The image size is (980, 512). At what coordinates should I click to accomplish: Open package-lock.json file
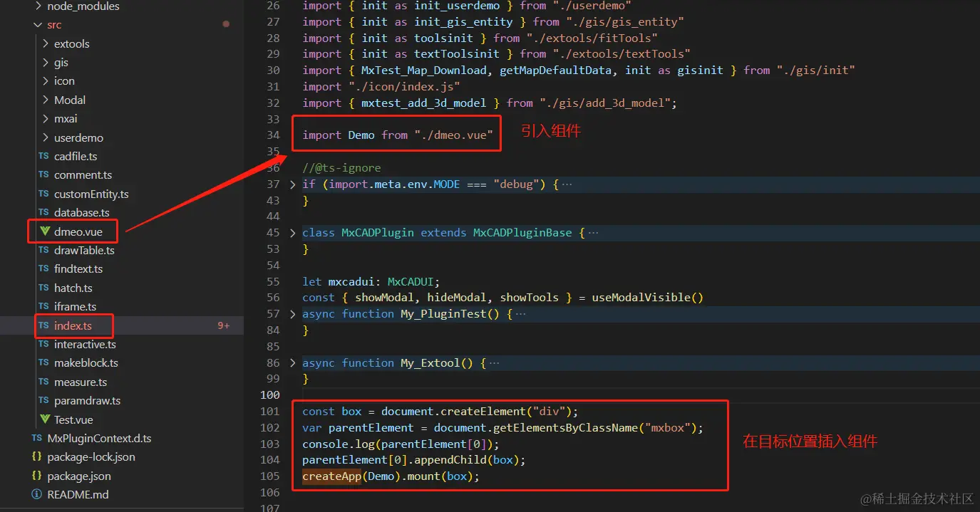(x=91, y=457)
